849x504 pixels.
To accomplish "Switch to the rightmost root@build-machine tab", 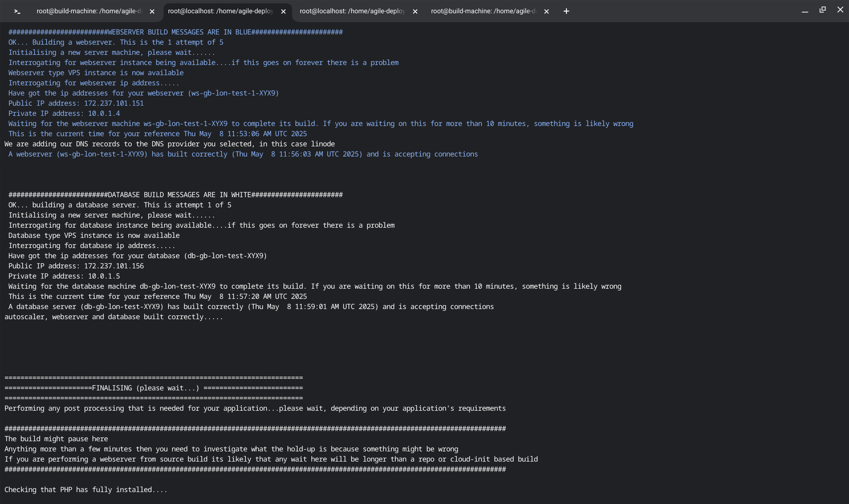I will pyautogui.click(x=483, y=11).
